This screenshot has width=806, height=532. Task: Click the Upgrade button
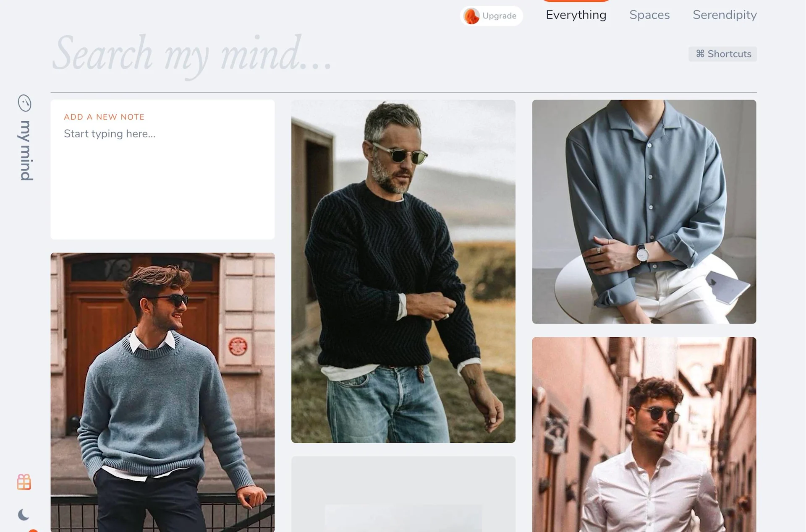click(x=499, y=16)
